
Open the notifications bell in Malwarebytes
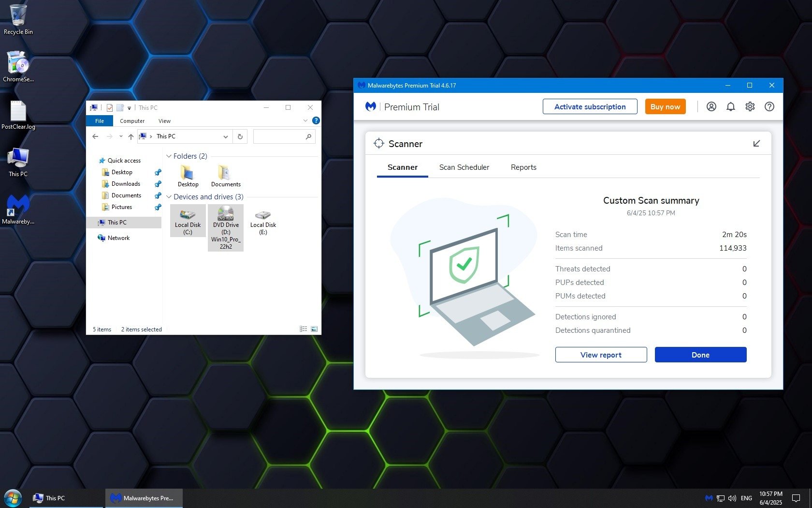click(x=730, y=107)
